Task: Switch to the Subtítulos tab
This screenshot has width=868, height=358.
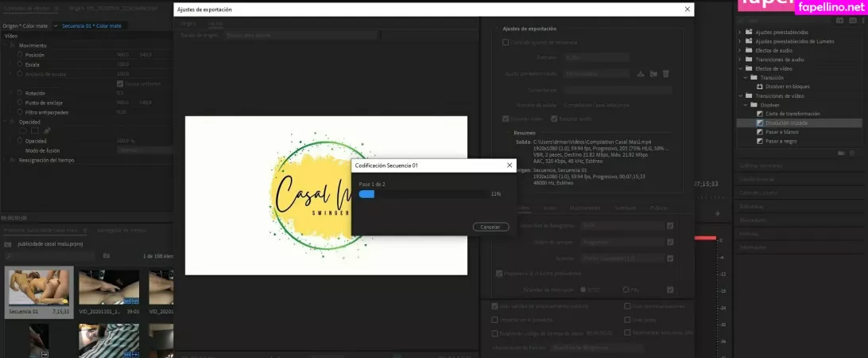Action: pyautogui.click(x=625, y=208)
